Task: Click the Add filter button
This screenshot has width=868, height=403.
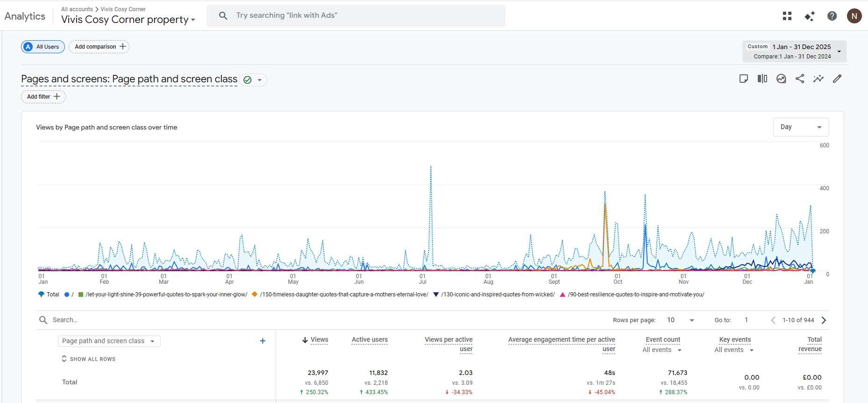Action: pyautogui.click(x=43, y=97)
